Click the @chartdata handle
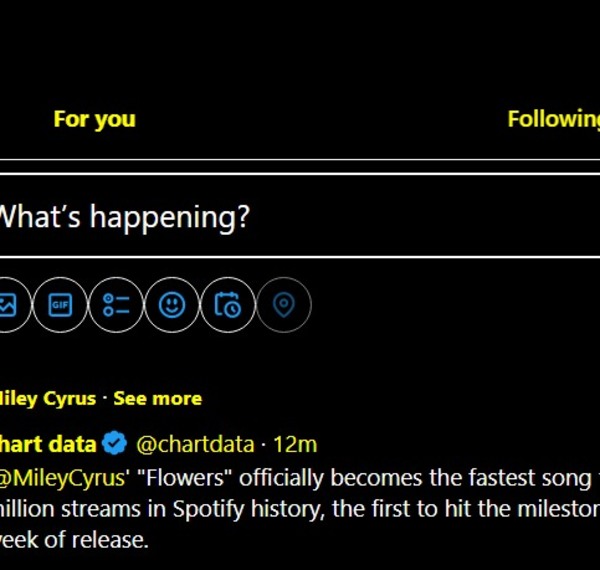 click(193, 442)
